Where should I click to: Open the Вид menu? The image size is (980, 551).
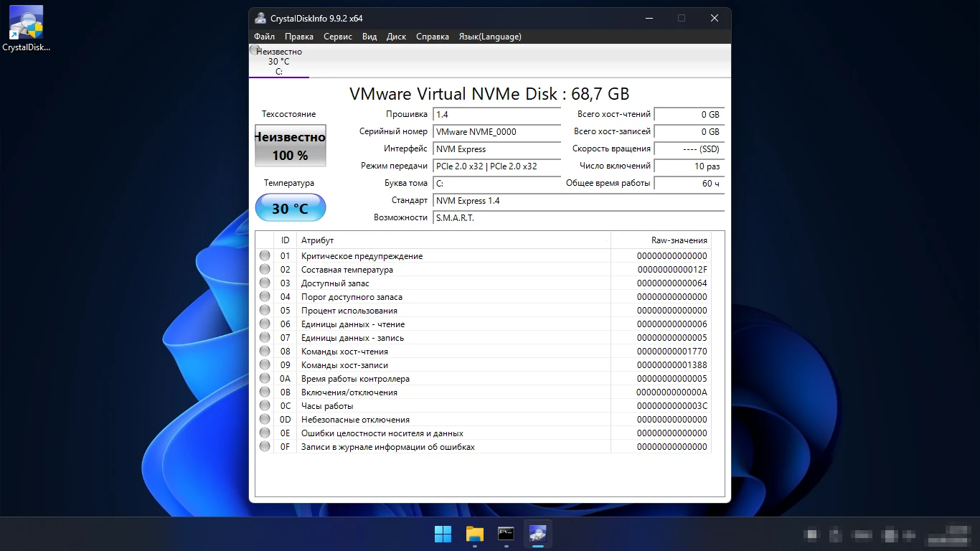369,37
